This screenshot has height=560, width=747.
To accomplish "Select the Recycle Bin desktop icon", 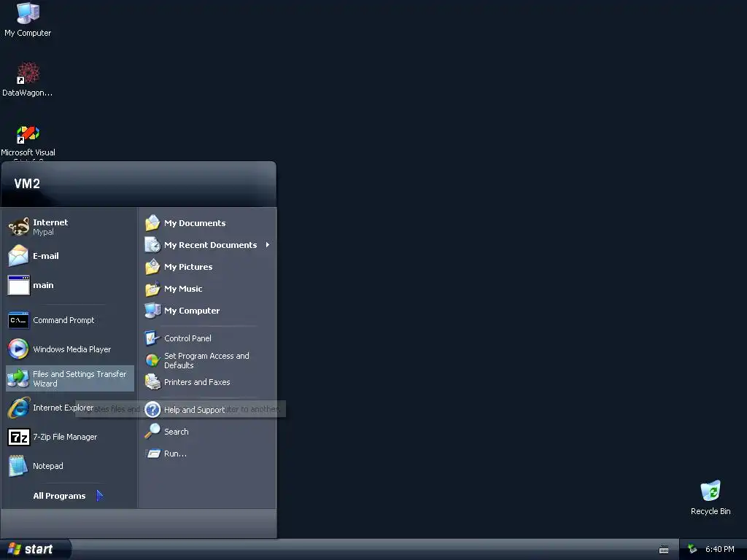I will point(711,497).
